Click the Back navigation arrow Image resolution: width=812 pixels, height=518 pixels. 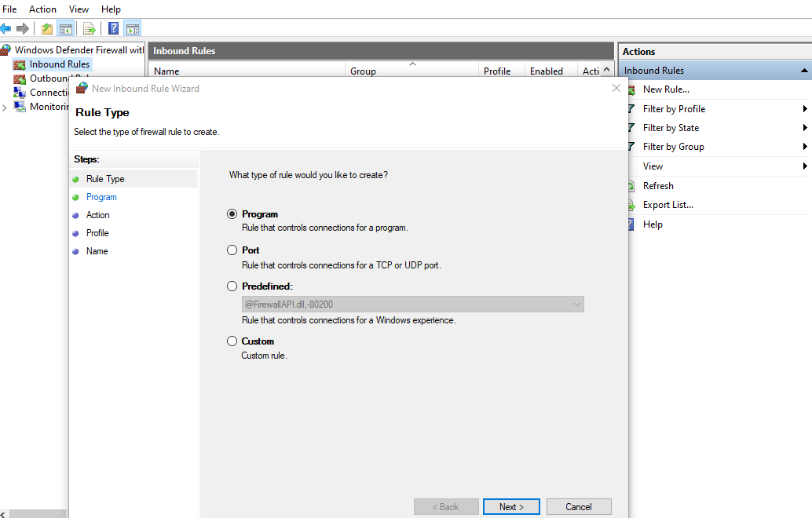pyautogui.click(x=6, y=27)
